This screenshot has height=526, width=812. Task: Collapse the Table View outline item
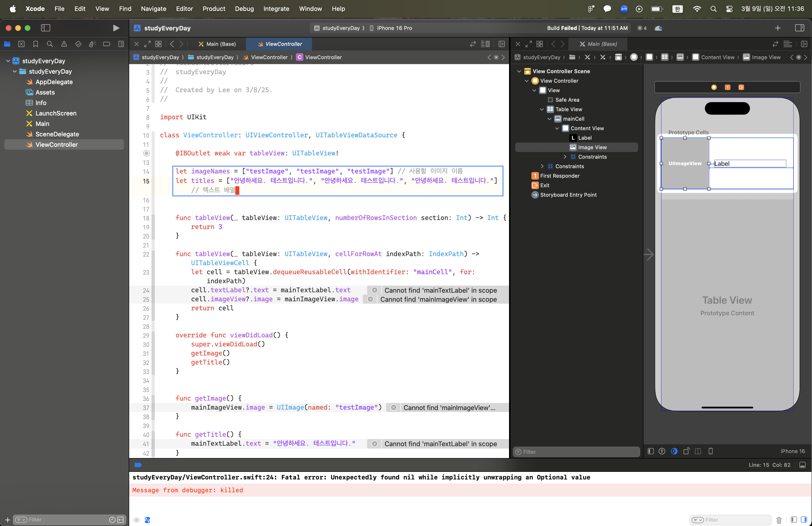(x=542, y=109)
